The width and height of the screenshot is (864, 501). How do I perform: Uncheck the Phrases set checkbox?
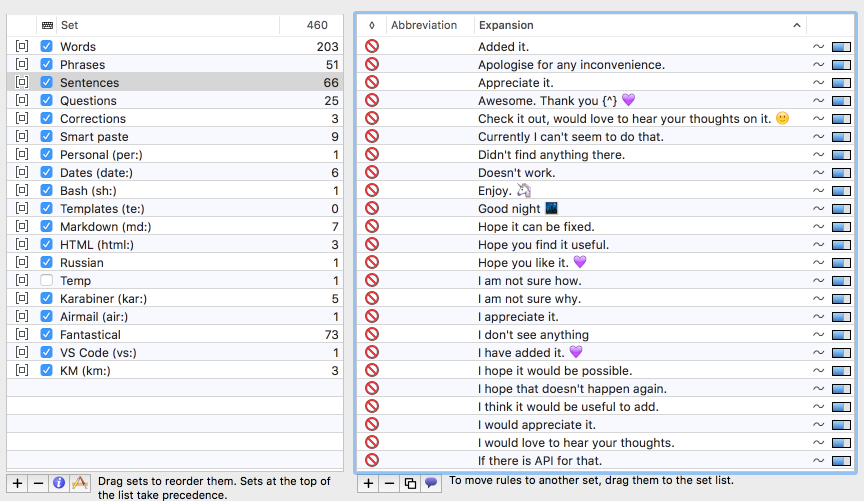(x=46, y=64)
